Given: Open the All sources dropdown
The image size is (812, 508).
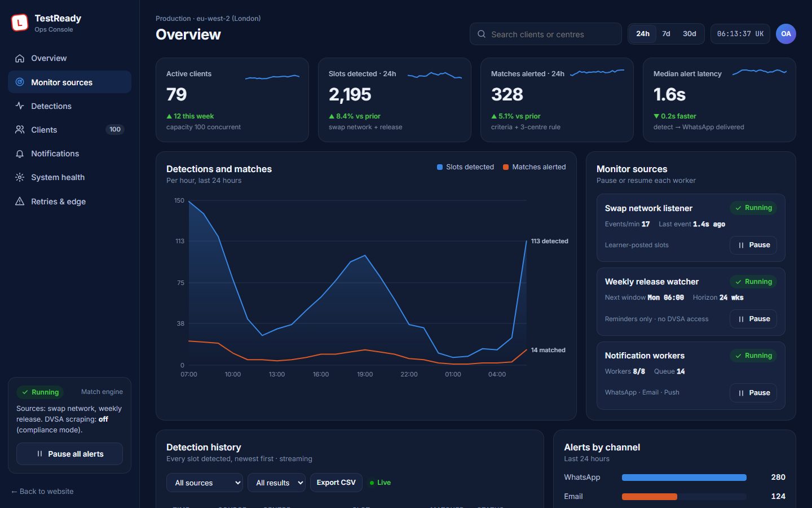Looking at the screenshot, I should pyautogui.click(x=205, y=483).
